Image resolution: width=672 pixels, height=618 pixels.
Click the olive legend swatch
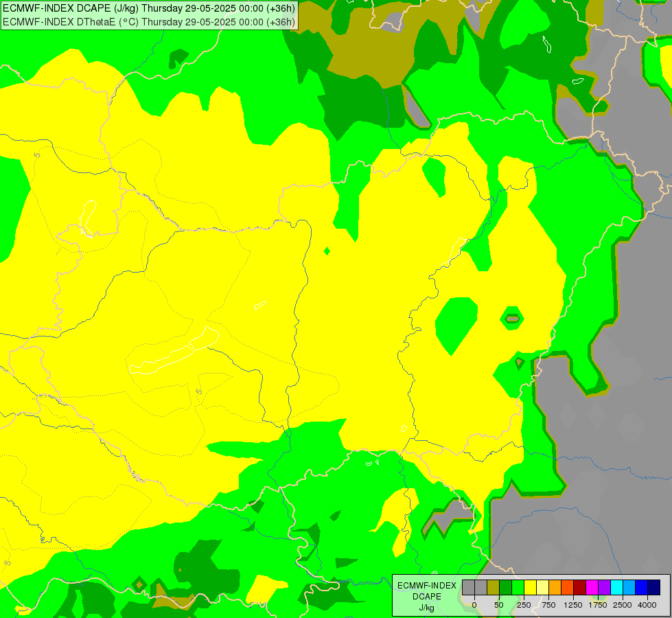click(494, 587)
